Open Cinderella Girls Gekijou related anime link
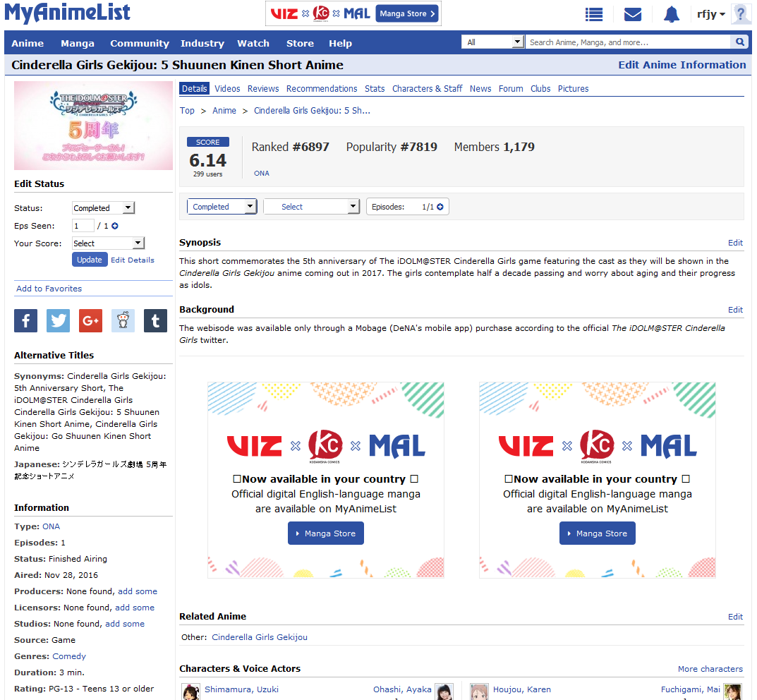The height and width of the screenshot is (700, 757). (x=260, y=637)
